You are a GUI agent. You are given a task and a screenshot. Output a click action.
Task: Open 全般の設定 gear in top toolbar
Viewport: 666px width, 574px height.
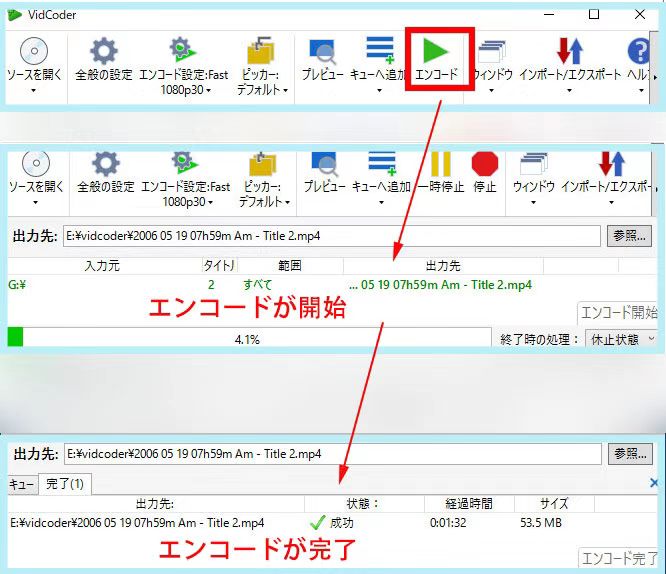tap(104, 51)
